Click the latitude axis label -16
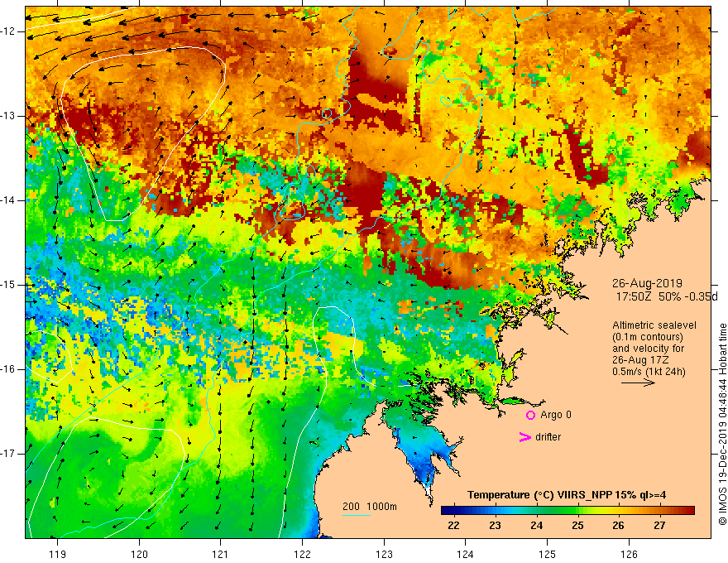The height and width of the screenshot is (563, 728). pos(9,369)
